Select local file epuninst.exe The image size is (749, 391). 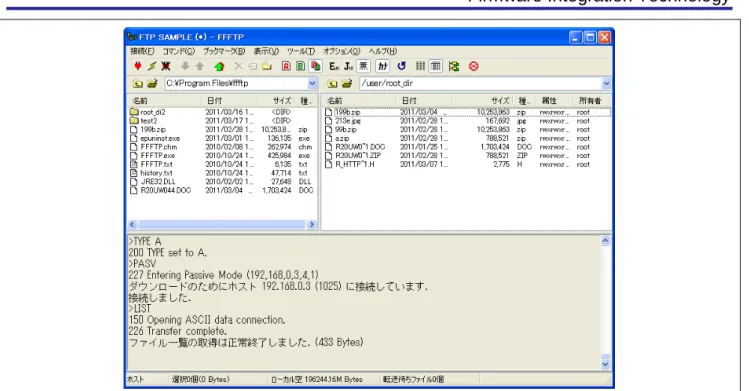click(x=160, y=138)
